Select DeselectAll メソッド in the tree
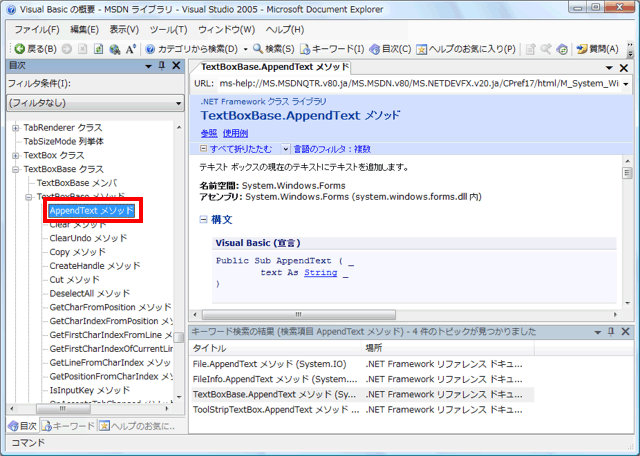The height and width of the screenshot is (456, 640). pos(89,294)
